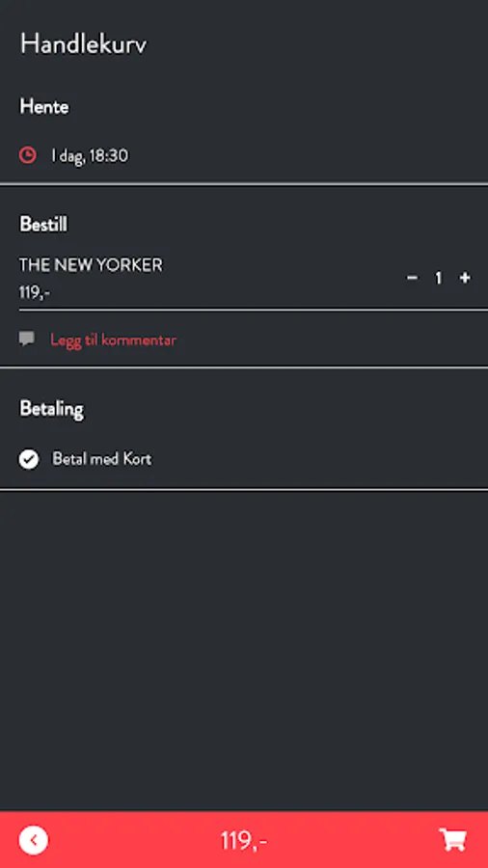Increase THE NEW YORKER quantity with plus
Viewport: 488px width, 868px height.
[x=465, y=278]
